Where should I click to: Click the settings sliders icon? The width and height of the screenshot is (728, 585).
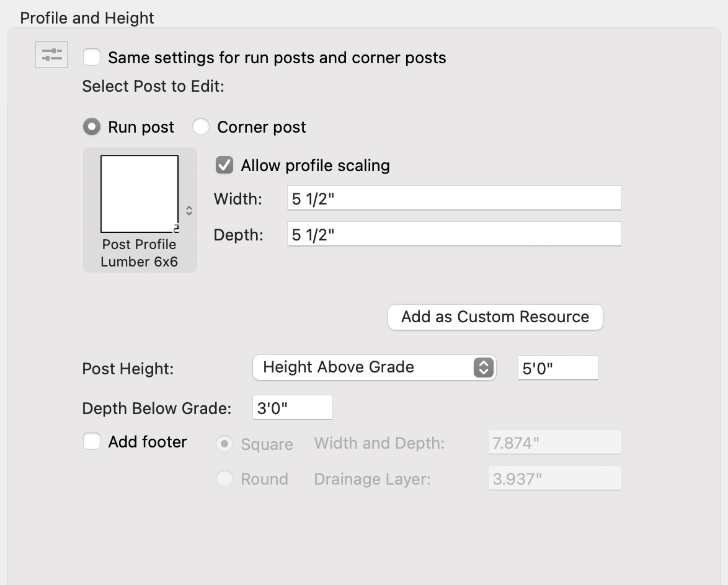click(51, 55)
